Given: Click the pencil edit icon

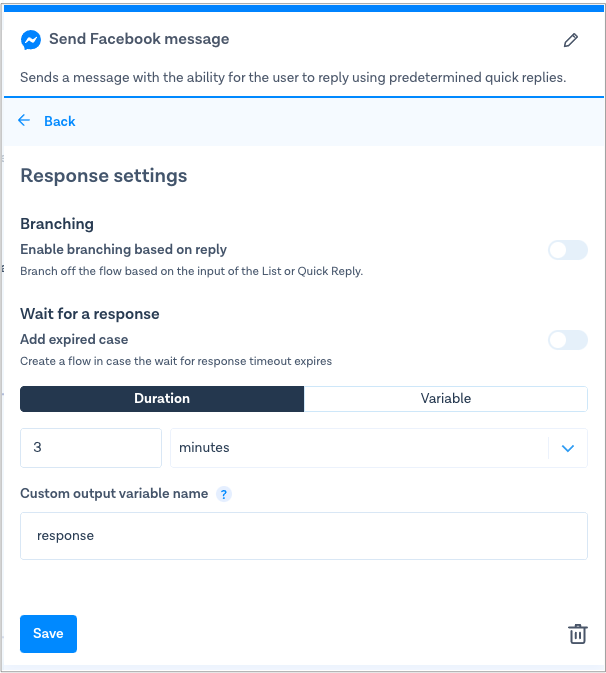Looking at the screenshot, I should tap(571, 40).
